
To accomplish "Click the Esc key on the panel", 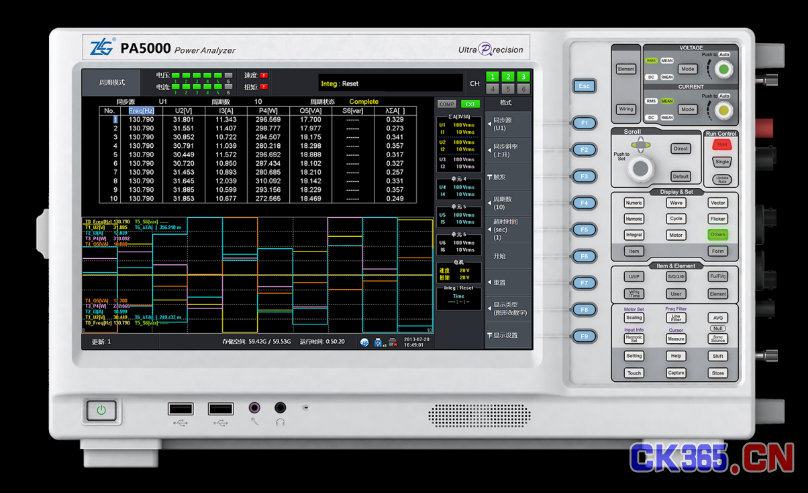I will pos(584,86).
